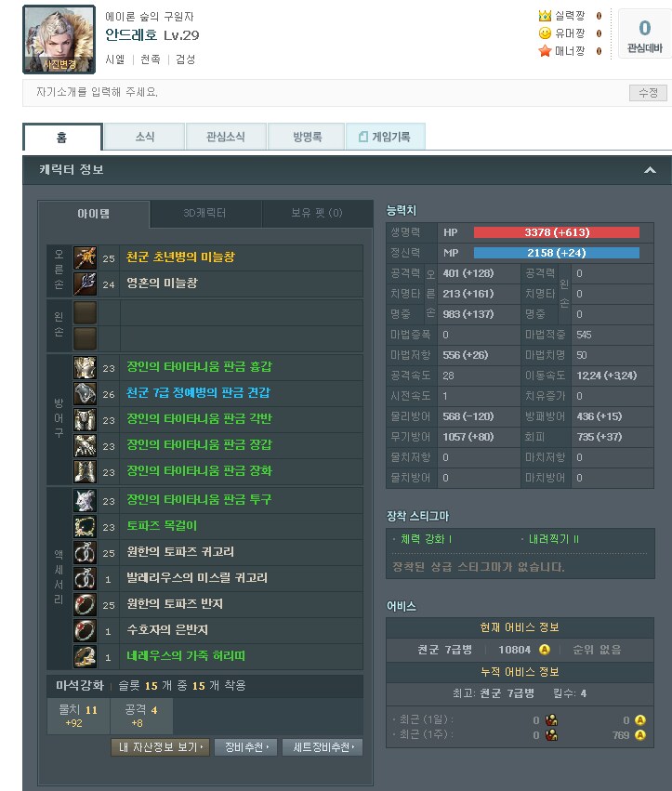Click the 장인의 타이타니움 판금 투구 helmet icon

pyautogui.click(x=85, y=500)
